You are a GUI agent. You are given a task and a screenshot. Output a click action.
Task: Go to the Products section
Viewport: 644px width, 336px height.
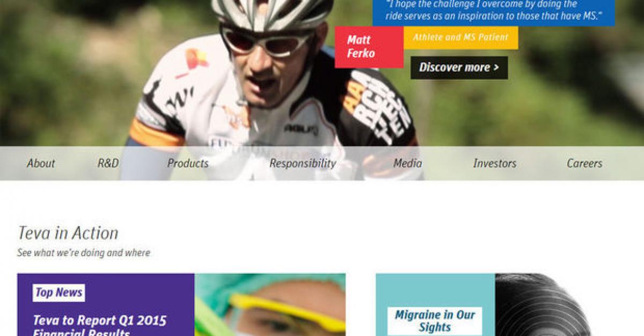coord(188,163)
